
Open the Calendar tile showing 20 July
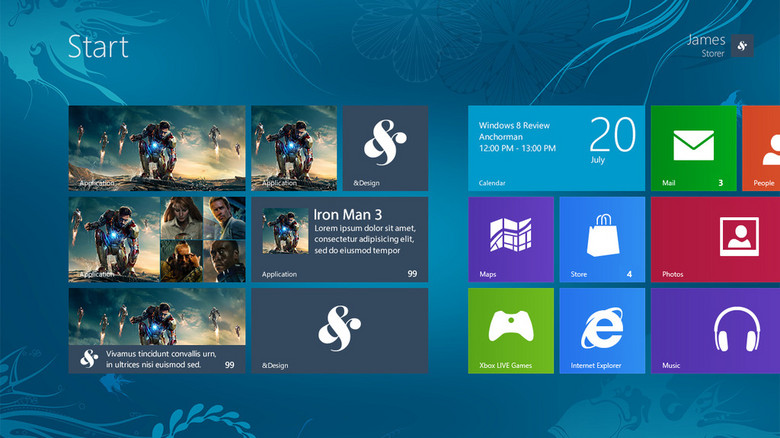coord(556,148)
